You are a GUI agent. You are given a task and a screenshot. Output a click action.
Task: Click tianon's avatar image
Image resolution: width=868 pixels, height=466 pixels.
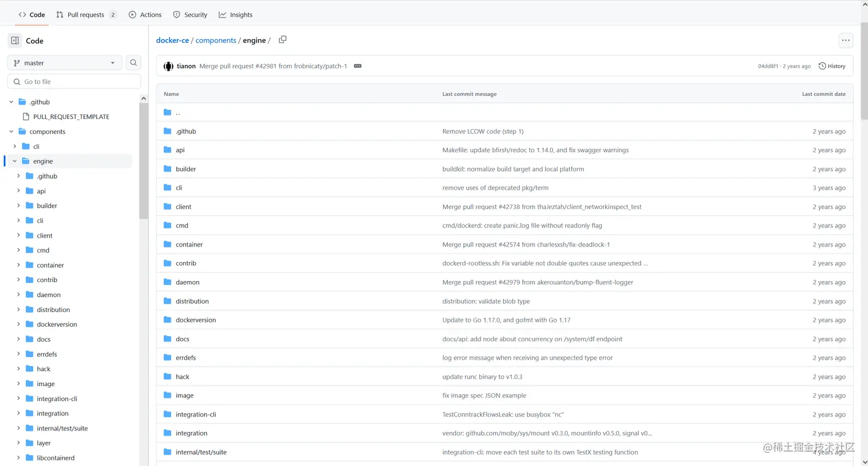pos(168,66)
